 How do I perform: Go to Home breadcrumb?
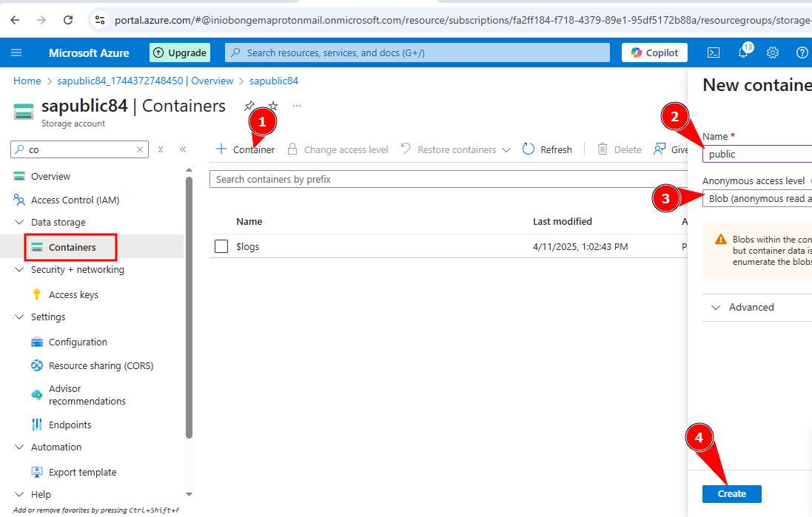(x=27, y=81)
